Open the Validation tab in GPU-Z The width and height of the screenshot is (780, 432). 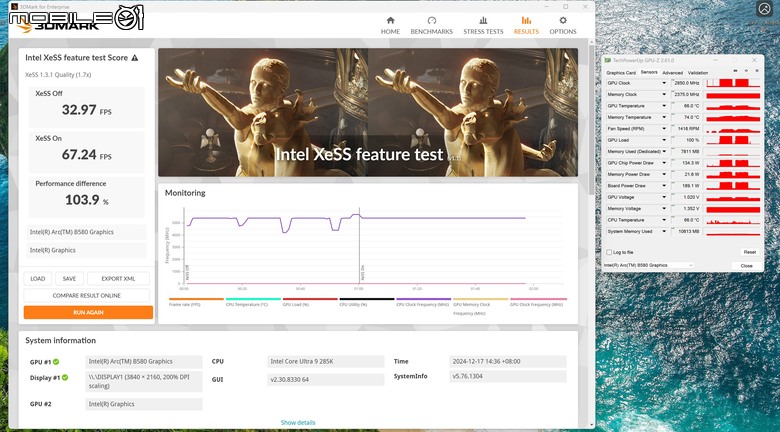pyautogui.click(x=697, y=73)
